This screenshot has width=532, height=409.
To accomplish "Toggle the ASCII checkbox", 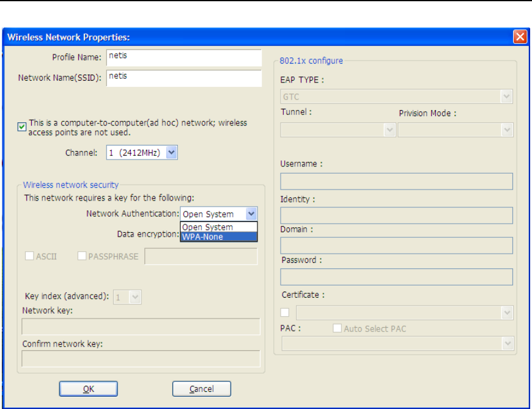I will coord(29,257).
